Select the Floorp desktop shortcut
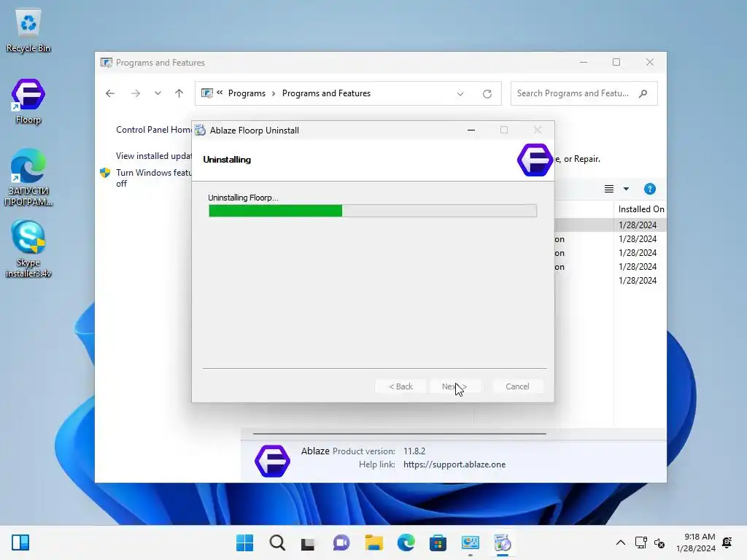Screen dimensions: 747x560 pos(28,101)
